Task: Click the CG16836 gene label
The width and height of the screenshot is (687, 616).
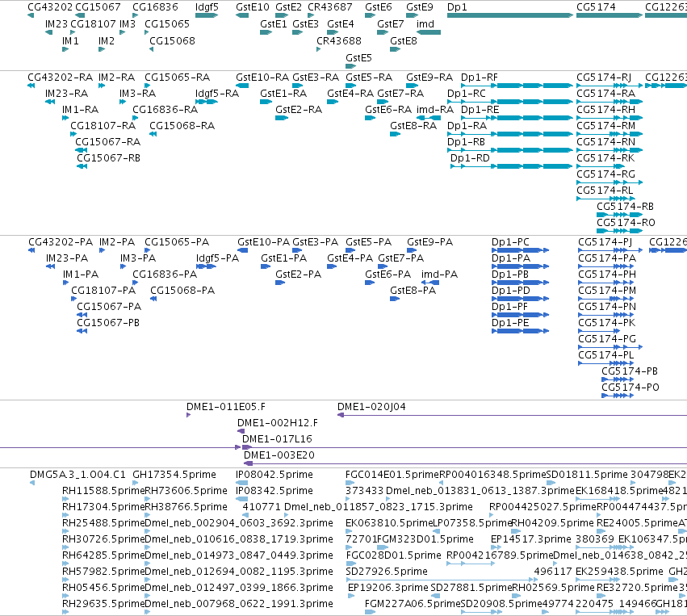Action: point(155,7)
